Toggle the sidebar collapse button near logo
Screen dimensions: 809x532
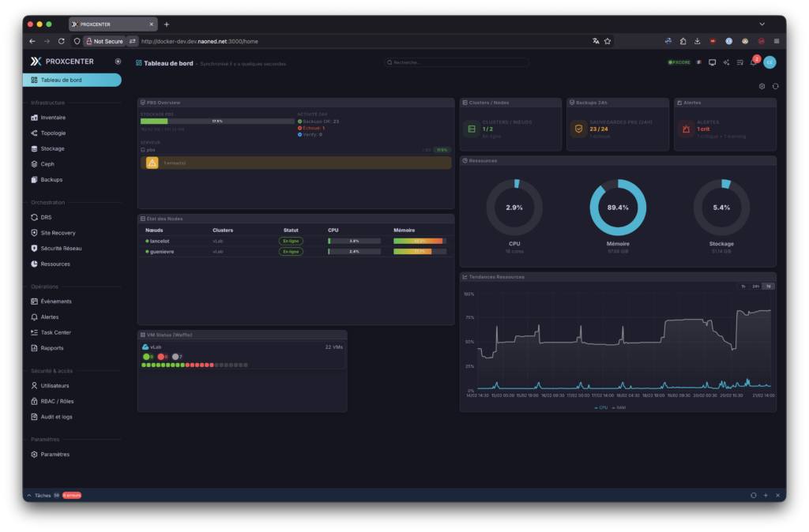(118, 61)
